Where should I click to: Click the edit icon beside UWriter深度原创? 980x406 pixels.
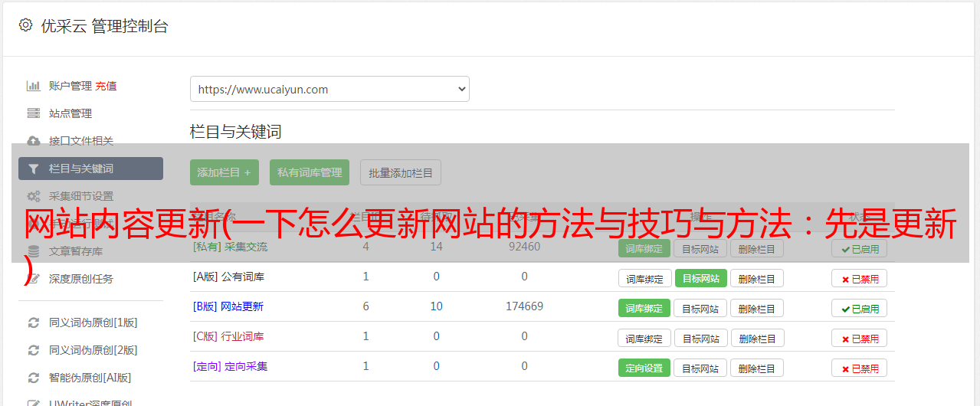coord(33,403)
